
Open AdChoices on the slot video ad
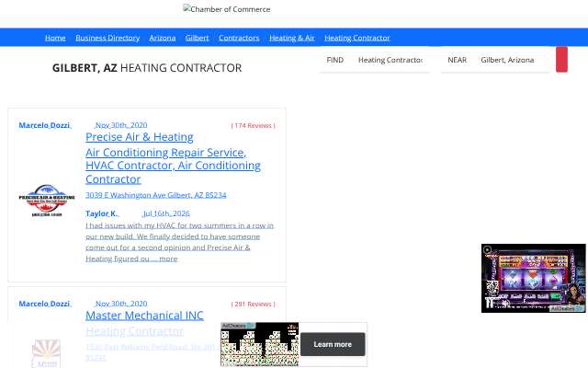tap(567, 308)
